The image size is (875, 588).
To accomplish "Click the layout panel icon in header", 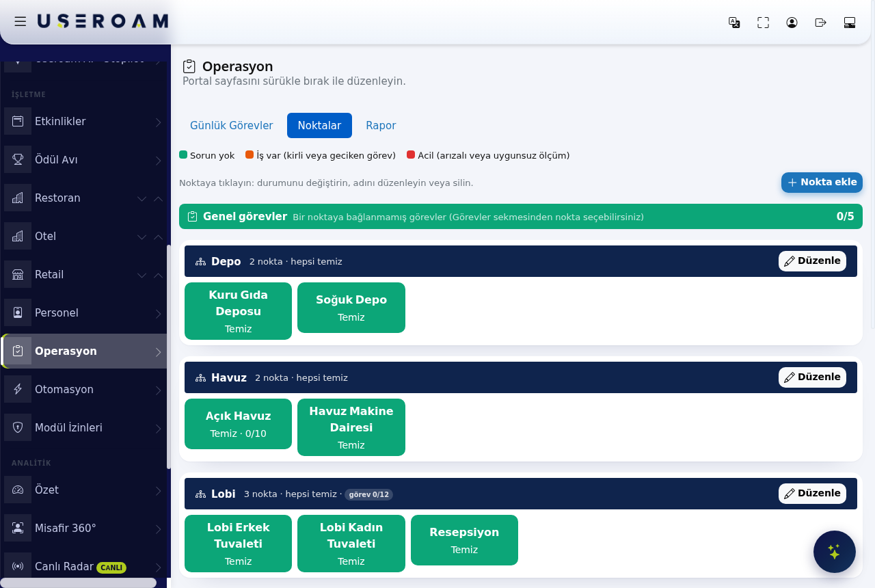I will point(850,23).
